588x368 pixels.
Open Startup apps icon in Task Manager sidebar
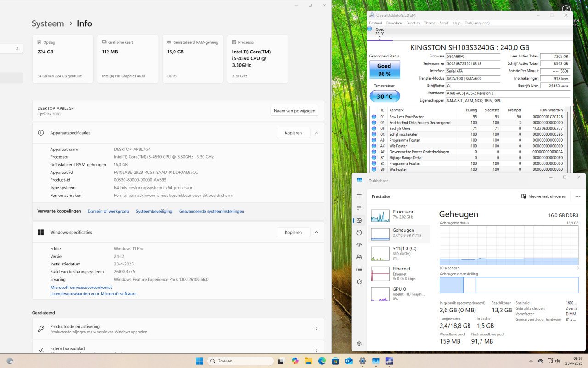(359, 245)
